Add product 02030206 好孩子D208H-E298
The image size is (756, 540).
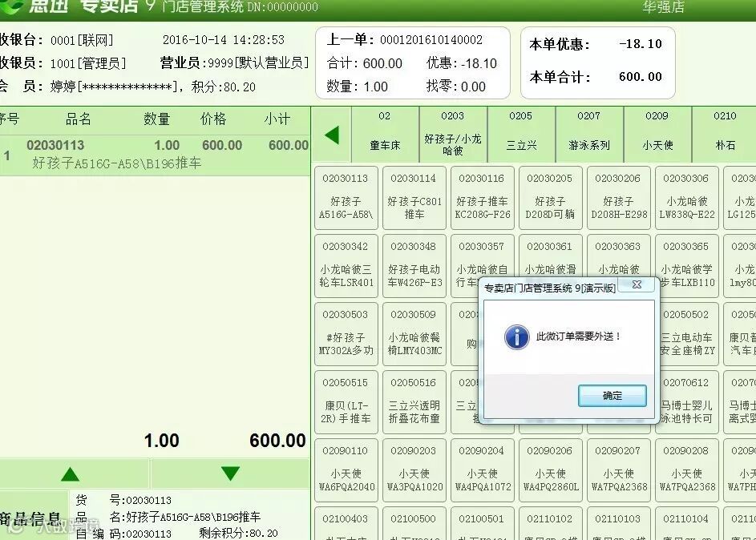(619, 198)
